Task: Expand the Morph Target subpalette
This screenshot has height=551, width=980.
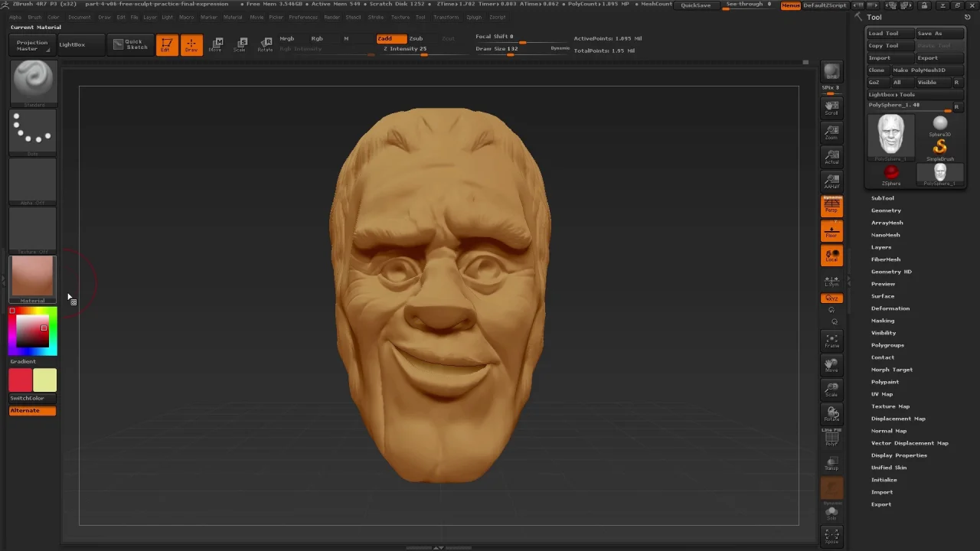Action: click(892, 370)
